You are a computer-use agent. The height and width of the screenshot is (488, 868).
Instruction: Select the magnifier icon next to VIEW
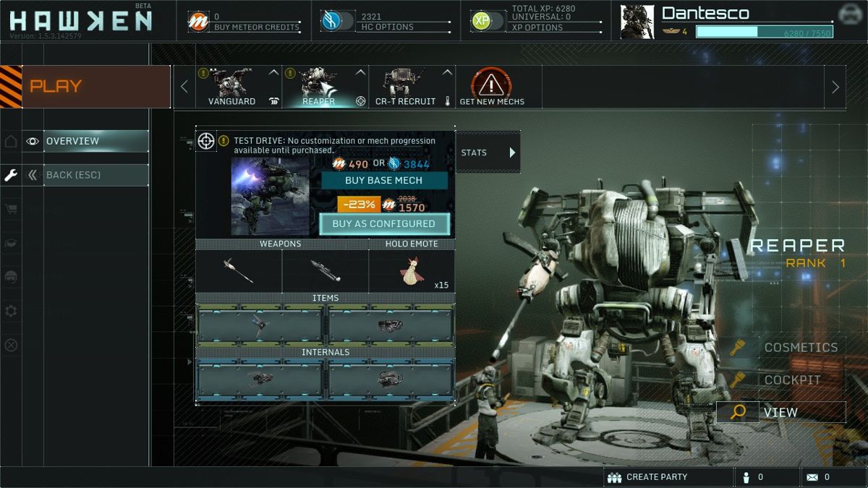(x=736, y=411)
